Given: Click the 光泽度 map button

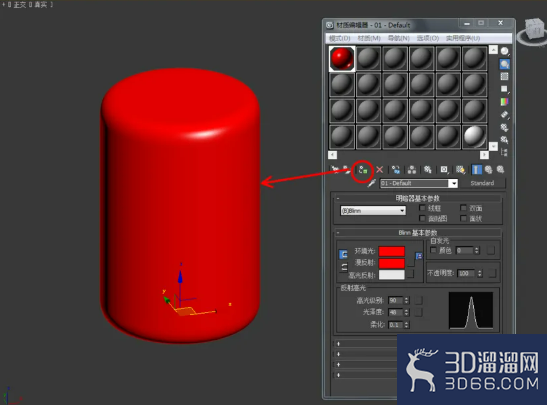Looking at the screenshot, I should tap(419, 312).
